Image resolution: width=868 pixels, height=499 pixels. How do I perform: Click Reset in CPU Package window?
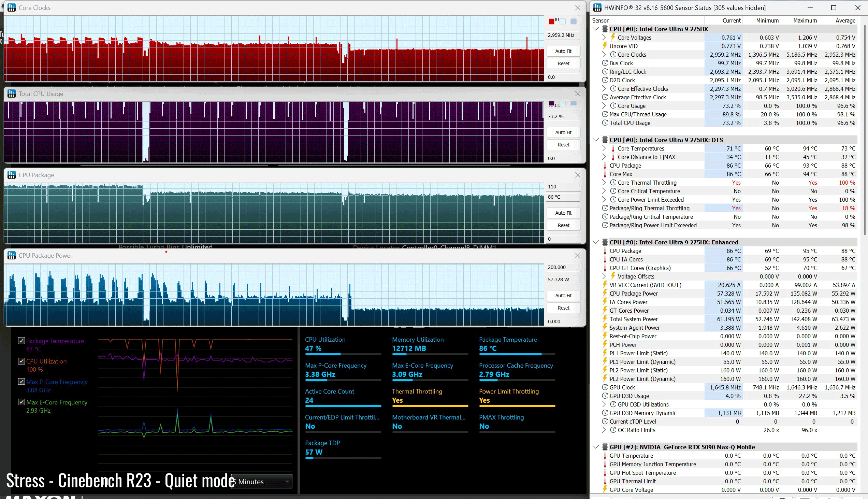[563, 225]
